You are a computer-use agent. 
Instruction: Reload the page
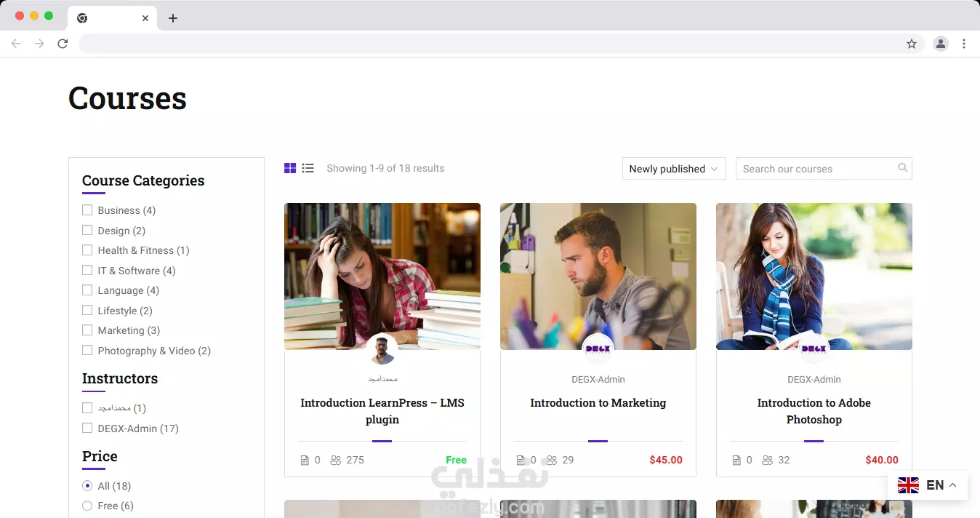[x=63, y=44]
